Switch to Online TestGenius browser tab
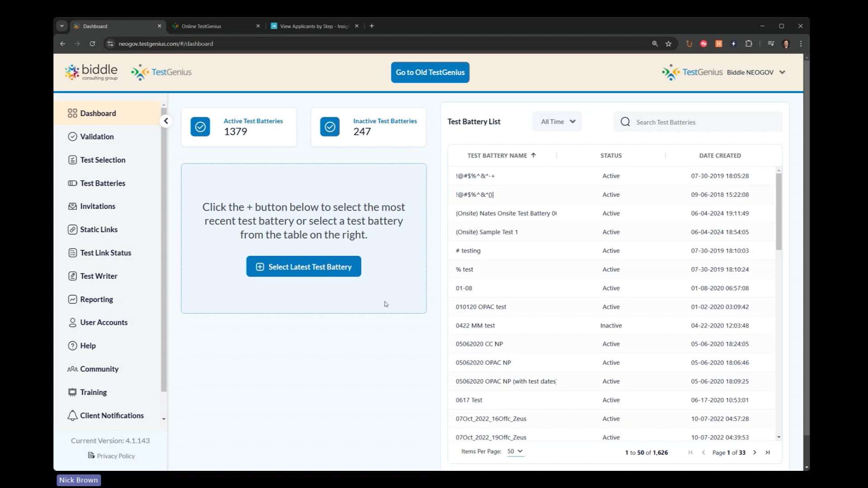Screen dimensions: 868x488 [201, 26]
